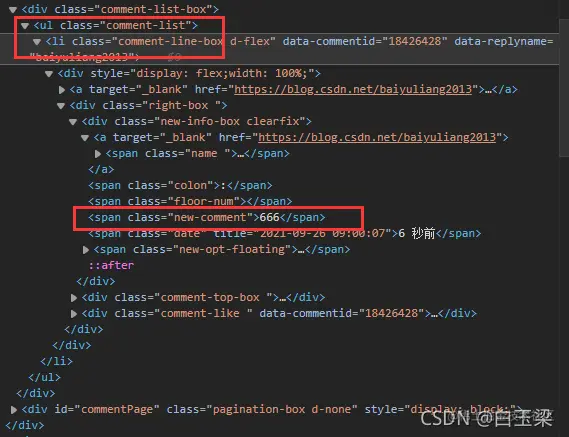The width and height of the screenshot is (569, 437).
Task: Click the vertical scrollbar on the right edge
Action: [x=564, y=87]
